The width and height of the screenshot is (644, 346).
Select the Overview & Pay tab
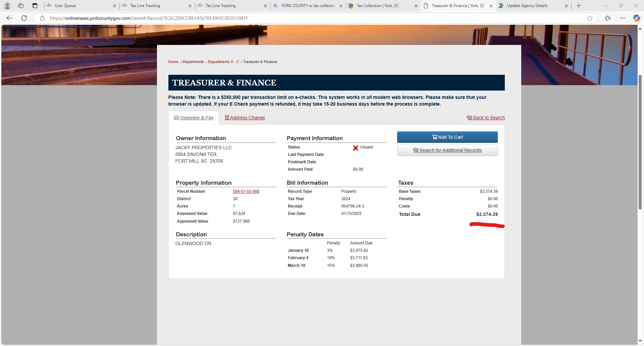(194, 118)
